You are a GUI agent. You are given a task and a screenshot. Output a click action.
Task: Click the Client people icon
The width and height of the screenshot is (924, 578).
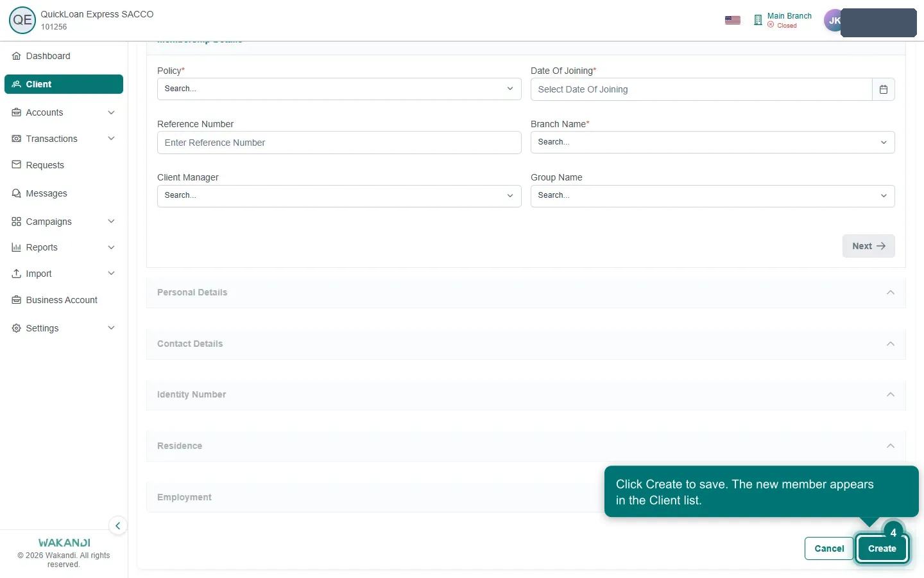(17, 84)
